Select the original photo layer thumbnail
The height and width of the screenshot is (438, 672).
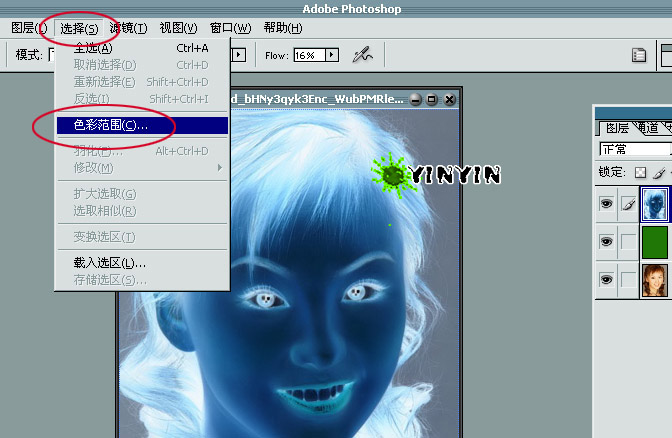click(x=654, y=280)
